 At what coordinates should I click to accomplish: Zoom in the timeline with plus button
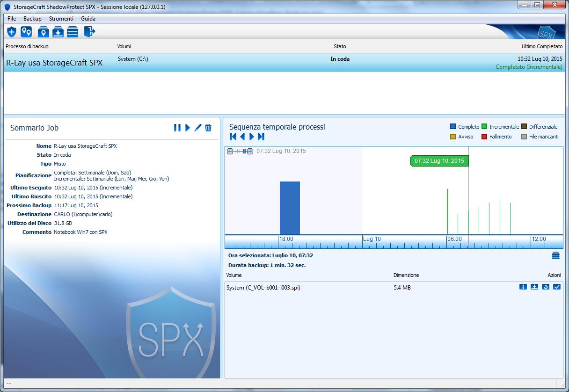pyautogui.click(x=250, y=151)
